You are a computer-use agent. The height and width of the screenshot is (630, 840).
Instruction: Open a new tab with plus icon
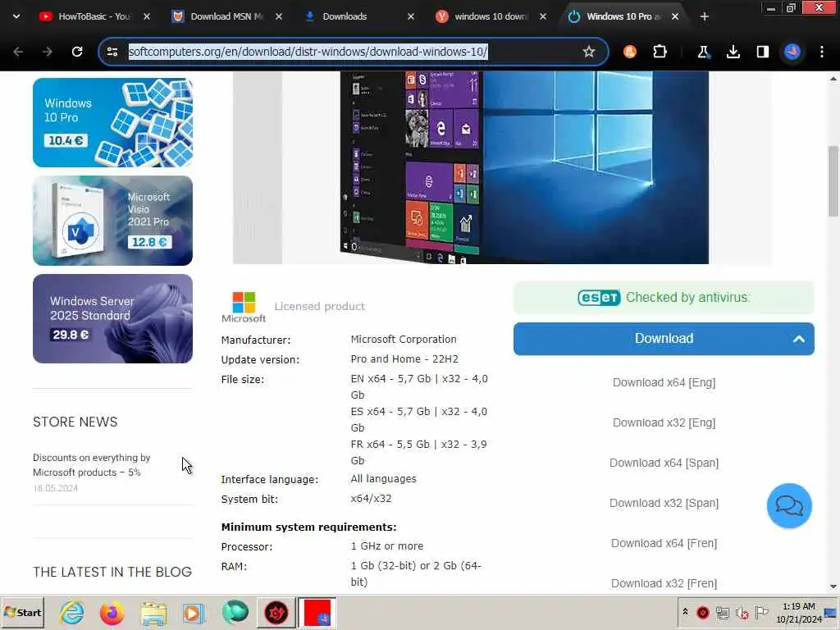tap(705, 16)
